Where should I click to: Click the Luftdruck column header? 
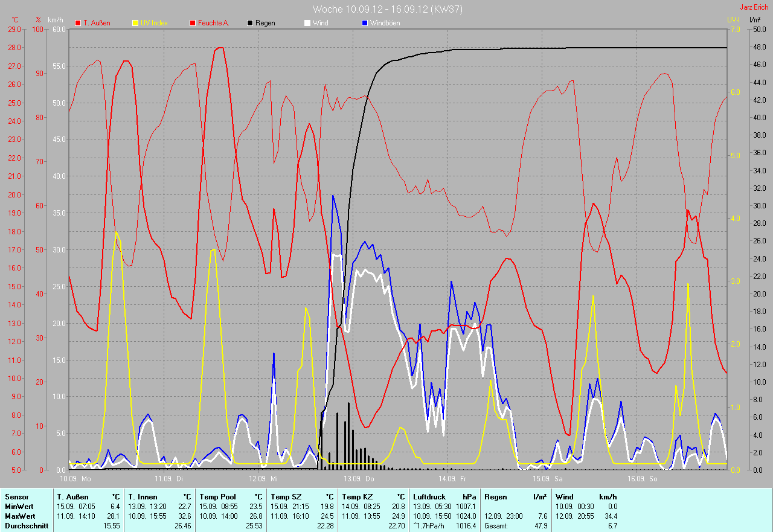(x=429, y=497)
